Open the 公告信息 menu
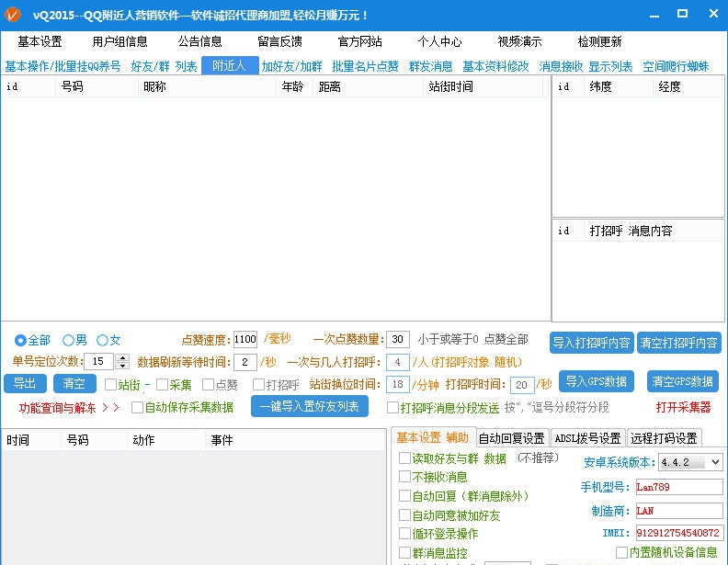 pos(200,41)
